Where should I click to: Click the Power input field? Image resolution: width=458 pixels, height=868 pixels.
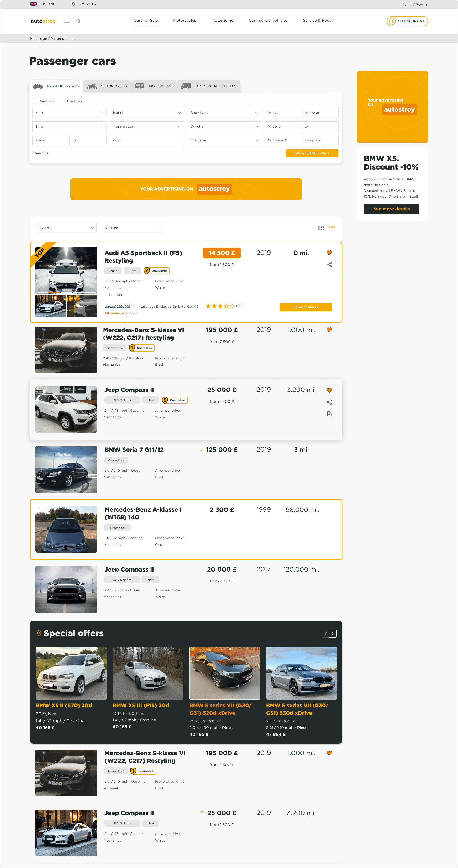click(51, 140)
